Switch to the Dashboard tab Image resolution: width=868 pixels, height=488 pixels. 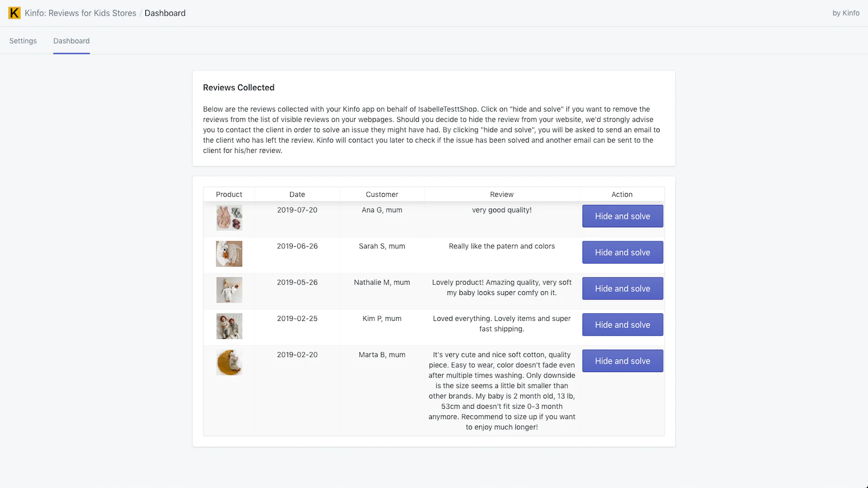click(72, 41)
